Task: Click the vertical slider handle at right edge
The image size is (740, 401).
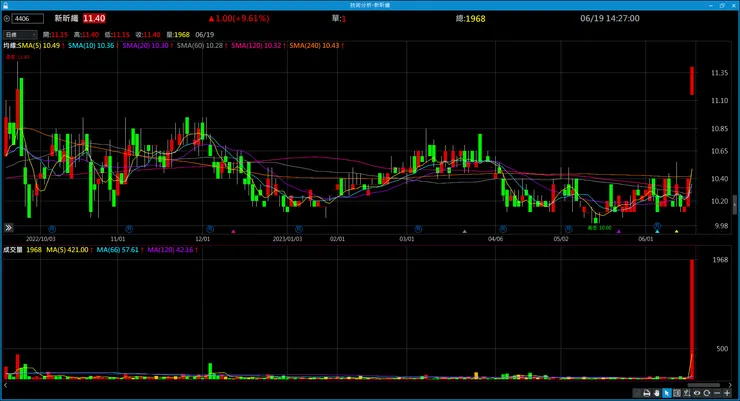Action: click(x=735, y=205)
